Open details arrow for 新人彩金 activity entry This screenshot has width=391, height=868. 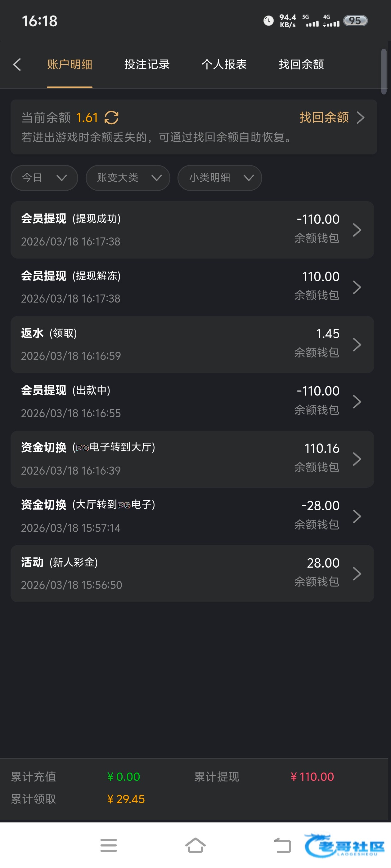(x=357, y=573)
